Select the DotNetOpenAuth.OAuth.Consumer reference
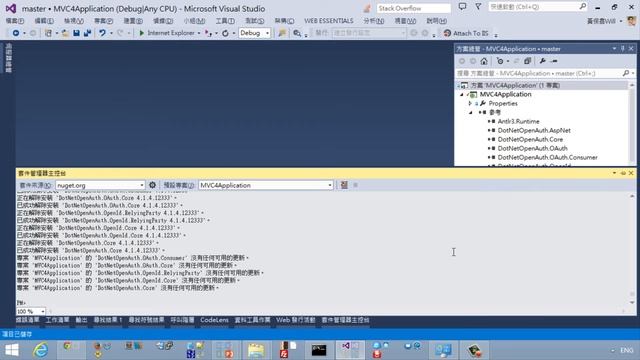 (547, 157)
